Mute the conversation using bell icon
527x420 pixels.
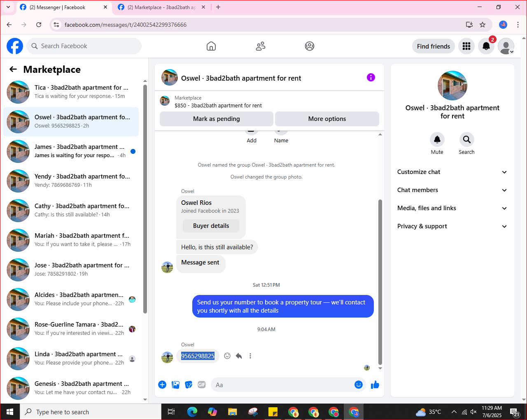[x=437, y=139]
